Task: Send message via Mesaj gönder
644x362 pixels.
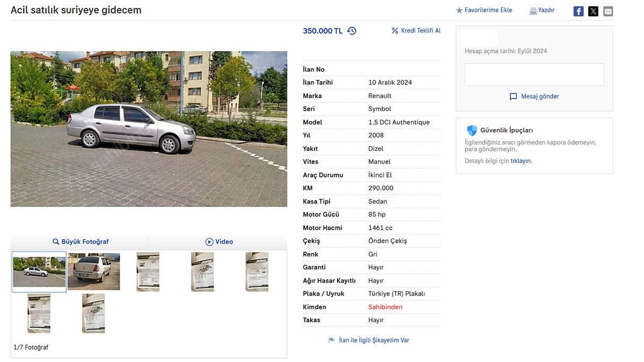Action: [x=534, y=97]
